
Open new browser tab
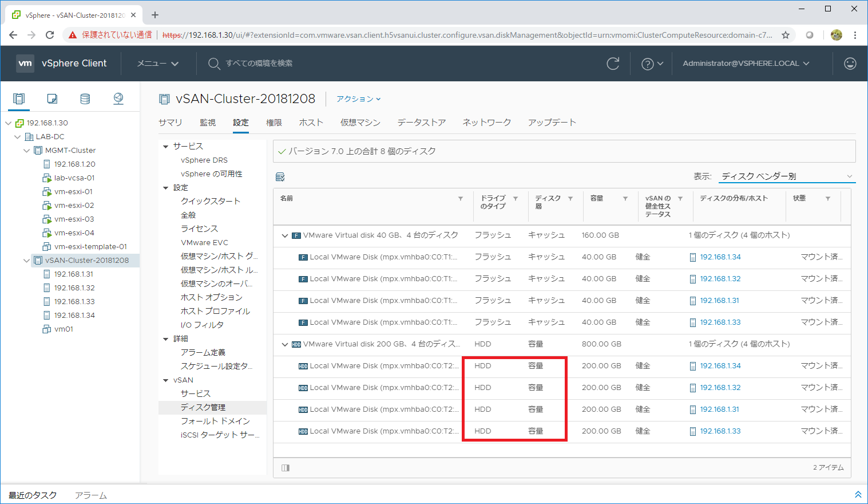coord(155,15)
